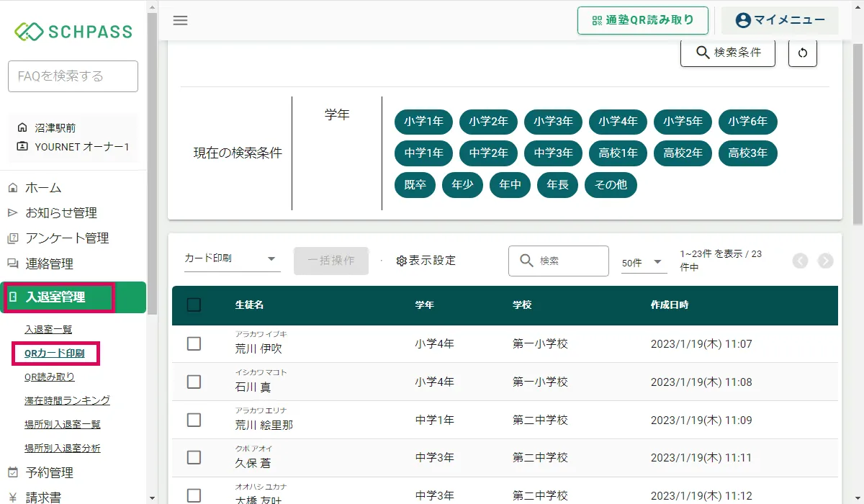
Task: Check the box for 荒川 伊吹
Action: 194,344
